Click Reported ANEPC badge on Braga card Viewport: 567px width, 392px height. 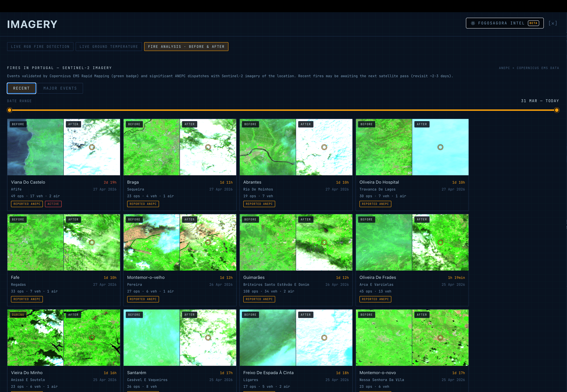(x=143, y=204)
